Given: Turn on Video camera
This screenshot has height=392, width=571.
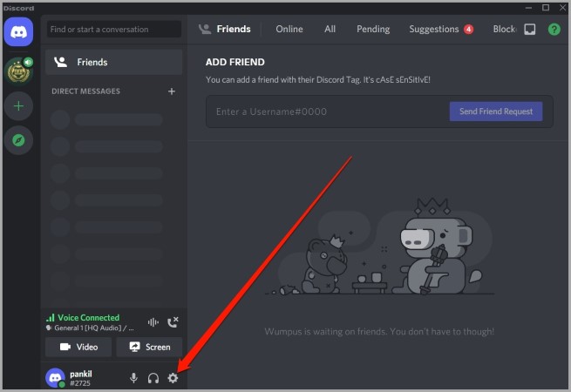Looking at the screenshot, I should tap(78, 347).
